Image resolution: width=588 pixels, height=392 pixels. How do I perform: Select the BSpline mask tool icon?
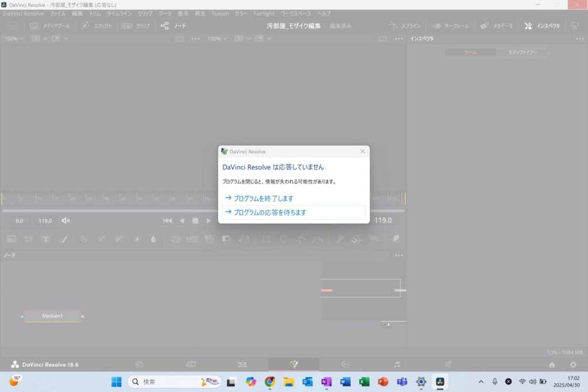tap(318, 239)
